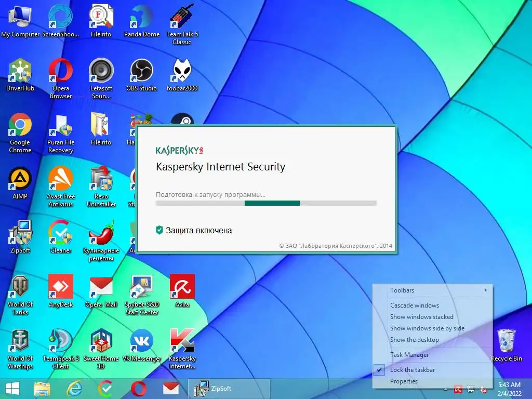Select the Puran File Recovery icon

click(60, 132)
